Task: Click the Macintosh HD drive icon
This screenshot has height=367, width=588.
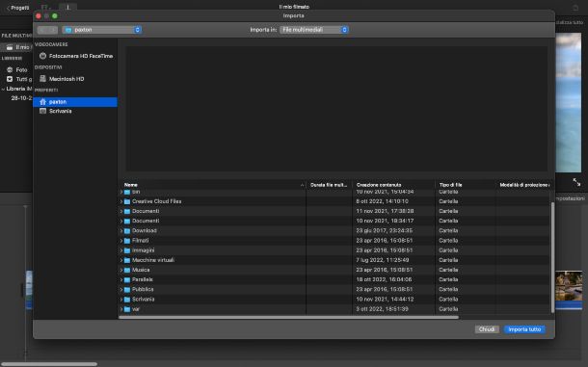Action: [x=42, y=79]
